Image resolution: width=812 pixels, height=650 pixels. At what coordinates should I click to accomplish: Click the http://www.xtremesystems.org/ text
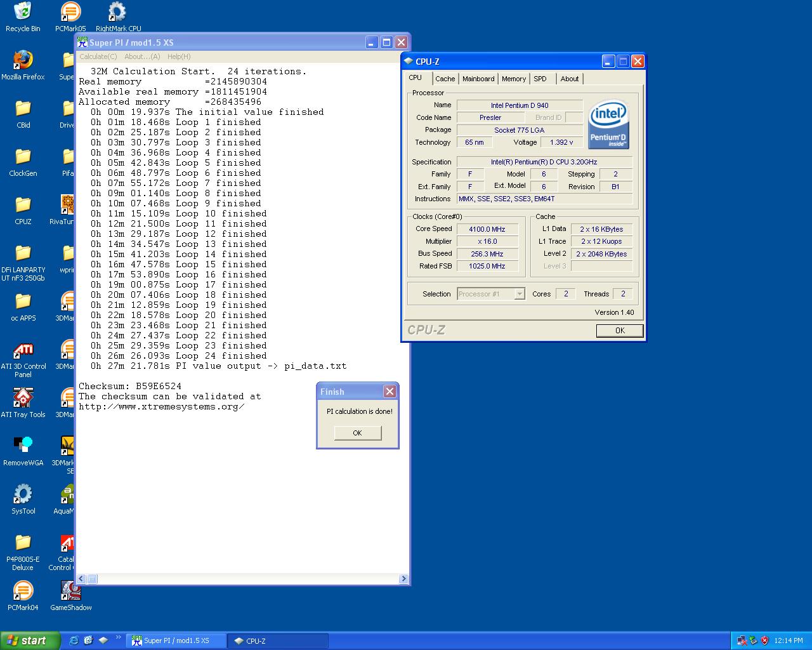(161, 406)
